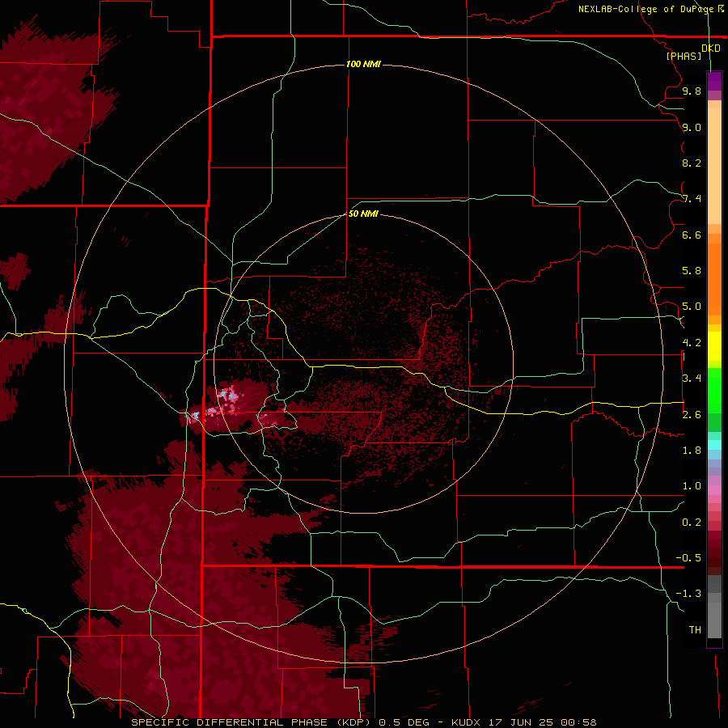728x728 pixels.
Task: Click the KUDX 17 JUN 25 00:58 timestamp
Action: point(523,722)
